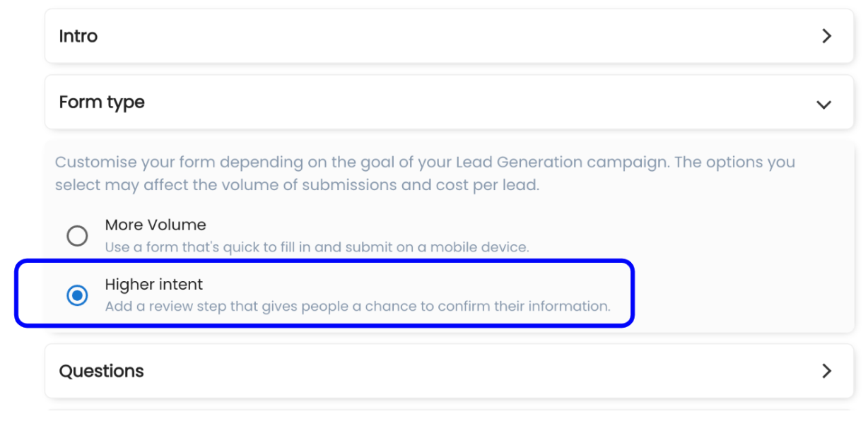Image resolution: width=868 pixels, height=421 pixels.
Task: Click the Higher intent radio button
Action: pos(77,295)
